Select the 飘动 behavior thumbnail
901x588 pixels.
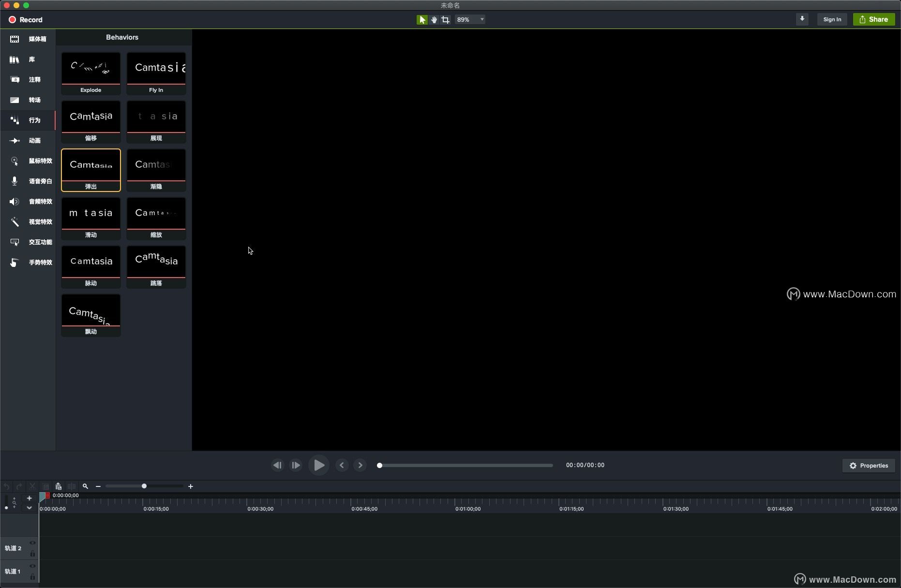tap(91, 315)
